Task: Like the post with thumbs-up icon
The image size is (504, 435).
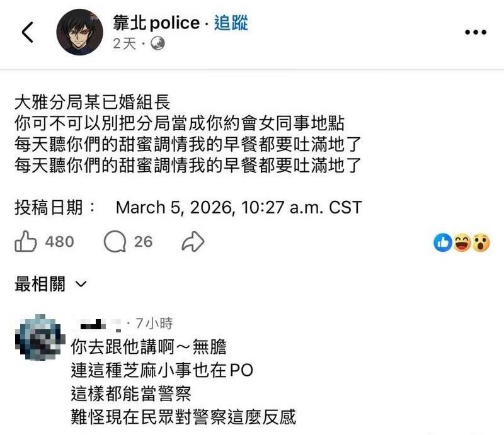Action: click(x=26, y=242)
